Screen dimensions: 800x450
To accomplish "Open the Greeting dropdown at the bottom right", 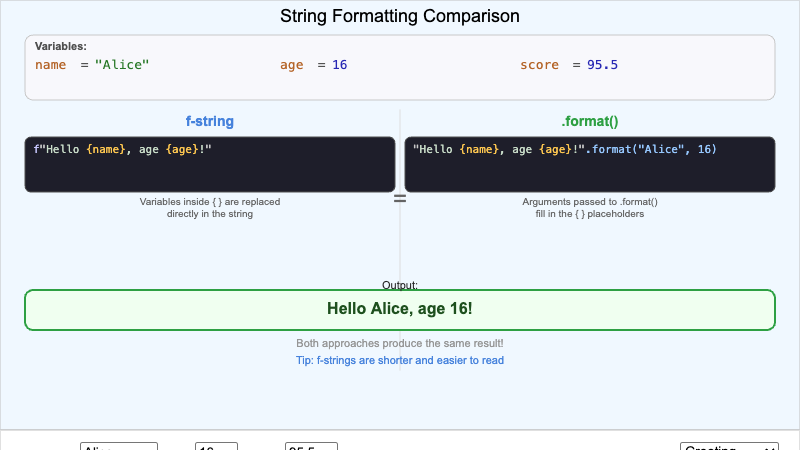I will pos(729,448).
